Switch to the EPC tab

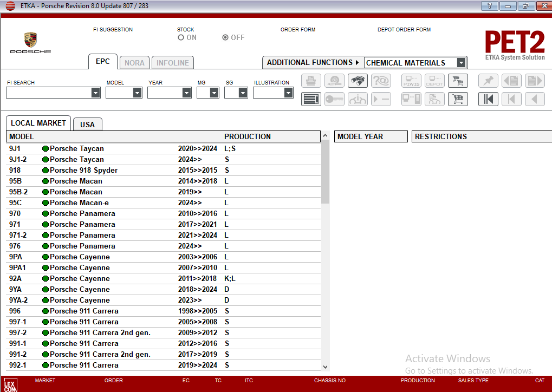103,62
